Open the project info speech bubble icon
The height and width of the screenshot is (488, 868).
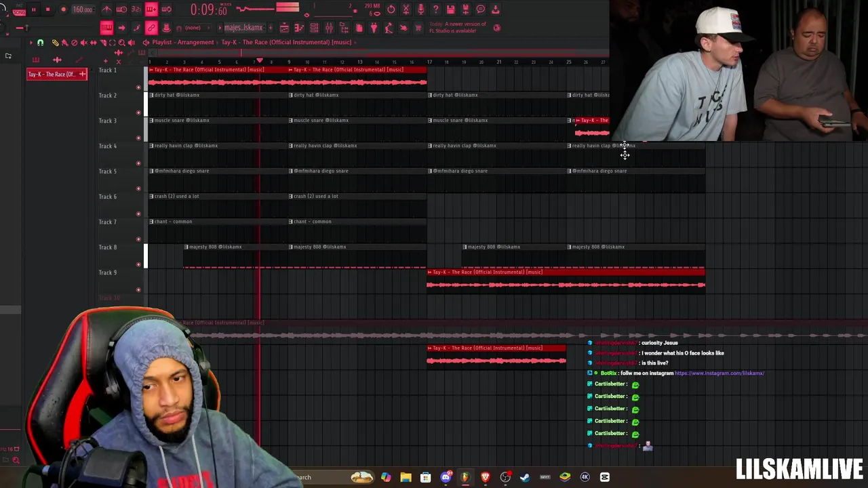[481, 9]
